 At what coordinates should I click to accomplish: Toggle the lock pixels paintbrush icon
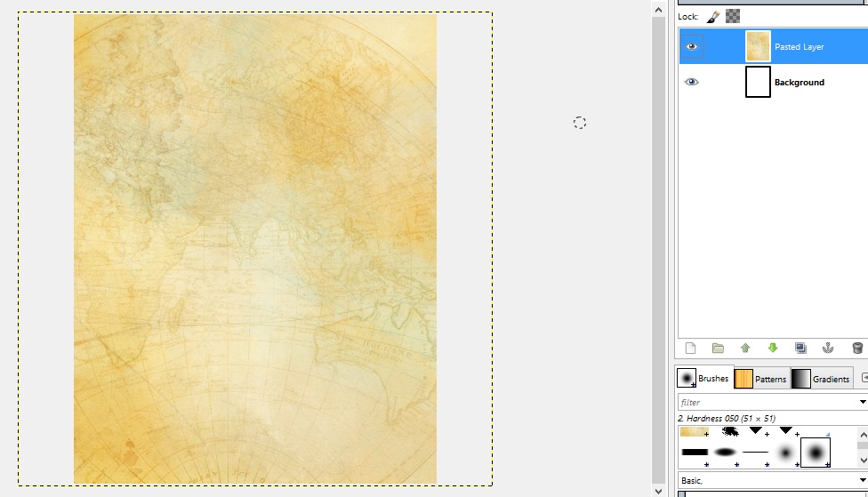coord(713,17)
